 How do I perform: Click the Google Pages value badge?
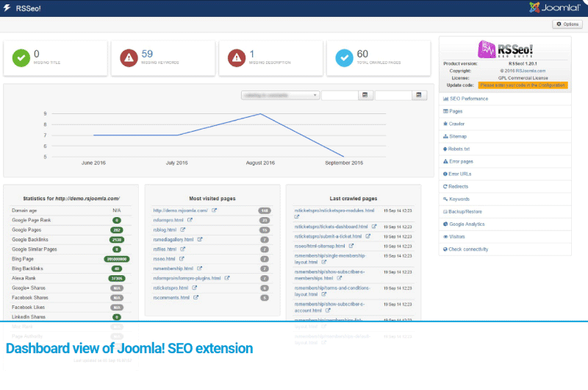pos(117,230)
